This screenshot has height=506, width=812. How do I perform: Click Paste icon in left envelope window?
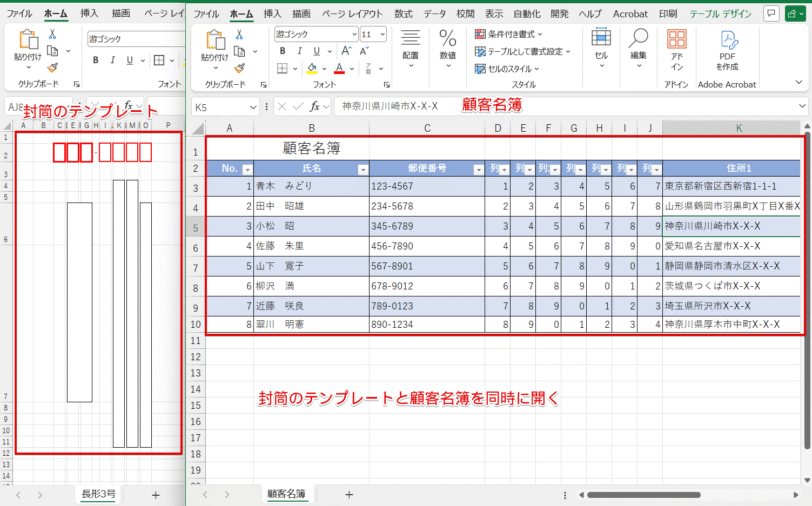coord(28,40)
